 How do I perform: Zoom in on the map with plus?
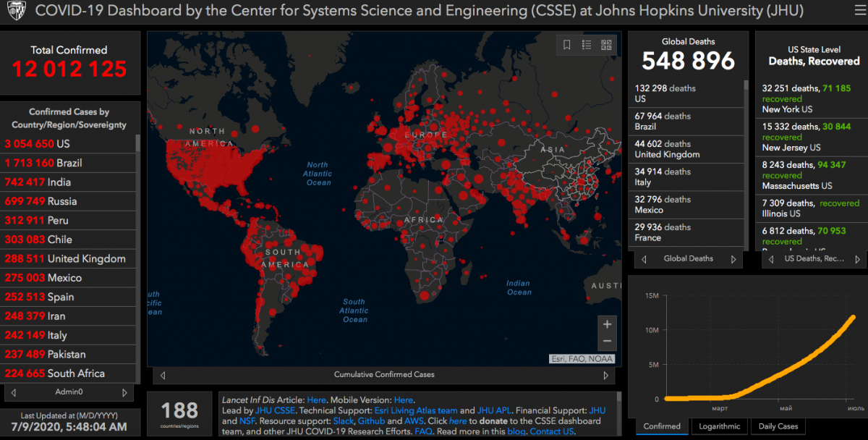(608, 324)
